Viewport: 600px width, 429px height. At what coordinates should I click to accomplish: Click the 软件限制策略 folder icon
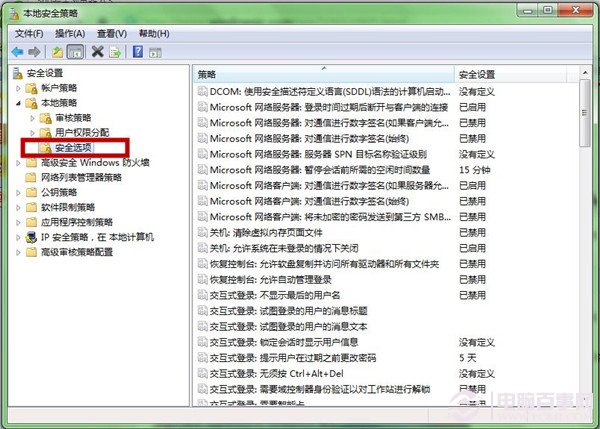(x=31, y=207)
